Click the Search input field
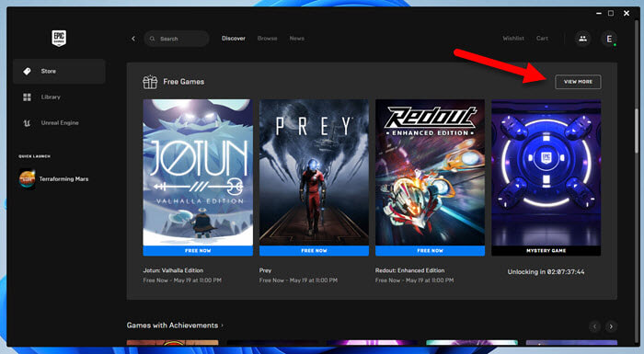The height and width of the screenshot is (354, 644). pyautogui.click(x=177, y=39)
